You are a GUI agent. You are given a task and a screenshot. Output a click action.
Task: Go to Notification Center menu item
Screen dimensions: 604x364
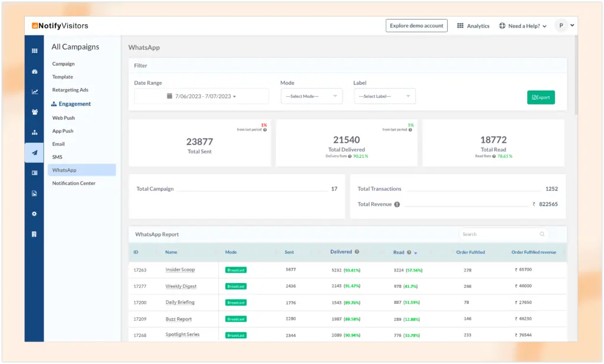click(x=74, y=183)
